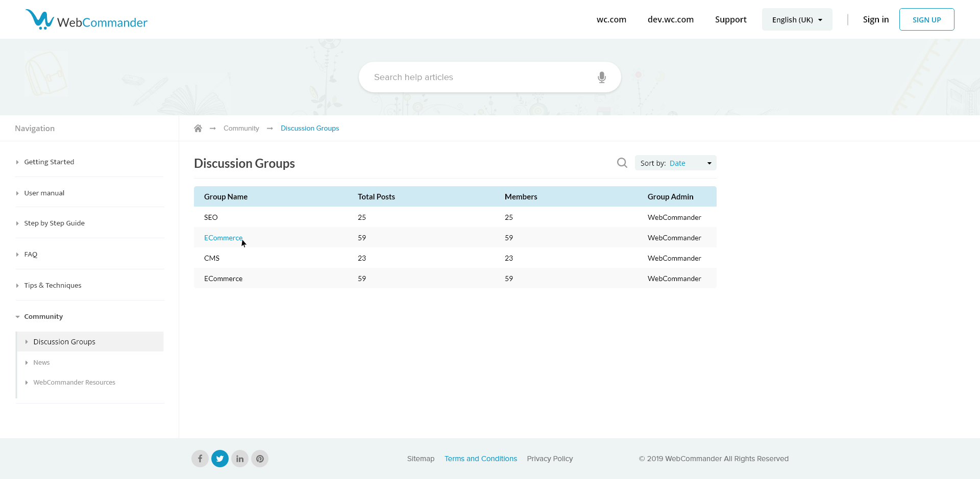Click the WebCommander logo

(86, 20)
